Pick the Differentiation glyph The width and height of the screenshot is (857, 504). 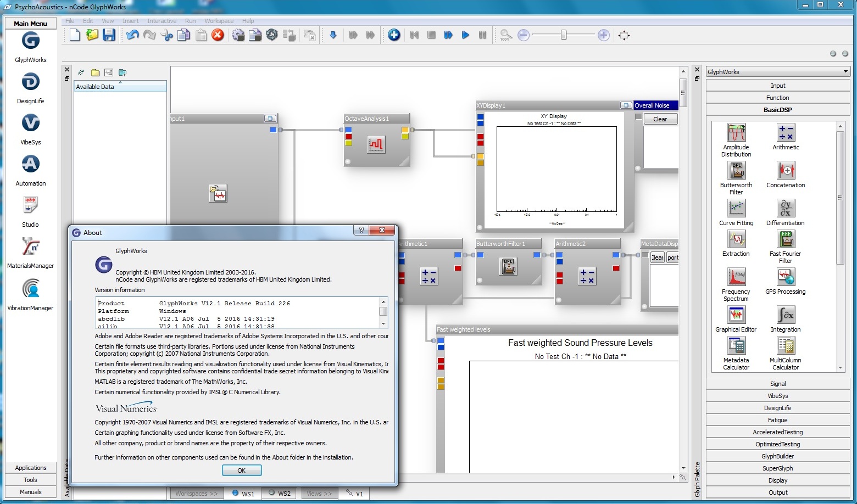point(786,213)
